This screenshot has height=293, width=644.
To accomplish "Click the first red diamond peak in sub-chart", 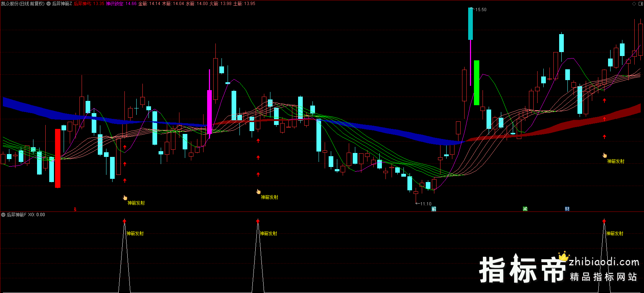I will [x=124, y=221].
